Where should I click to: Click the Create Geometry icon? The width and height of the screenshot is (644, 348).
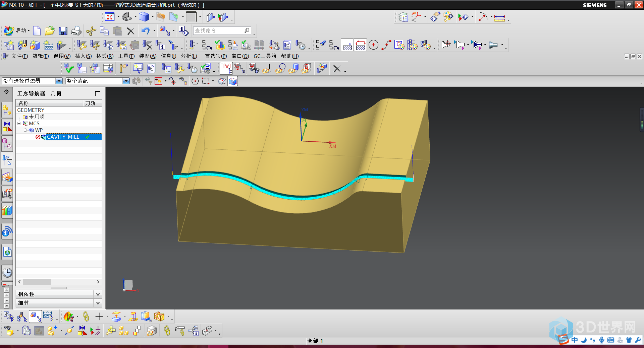35,45
